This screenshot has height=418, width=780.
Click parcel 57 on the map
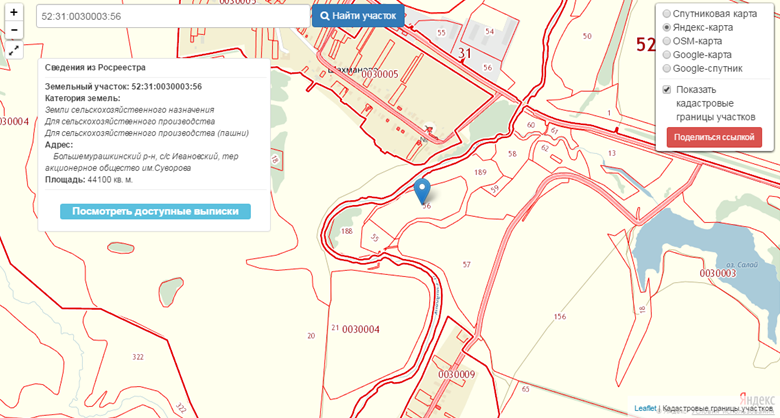tap(466, 264)
